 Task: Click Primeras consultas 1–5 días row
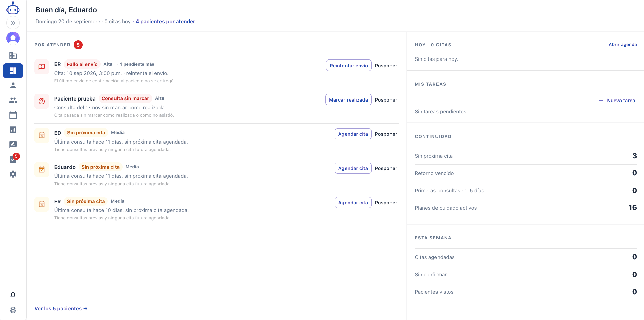tap(525, 191)
